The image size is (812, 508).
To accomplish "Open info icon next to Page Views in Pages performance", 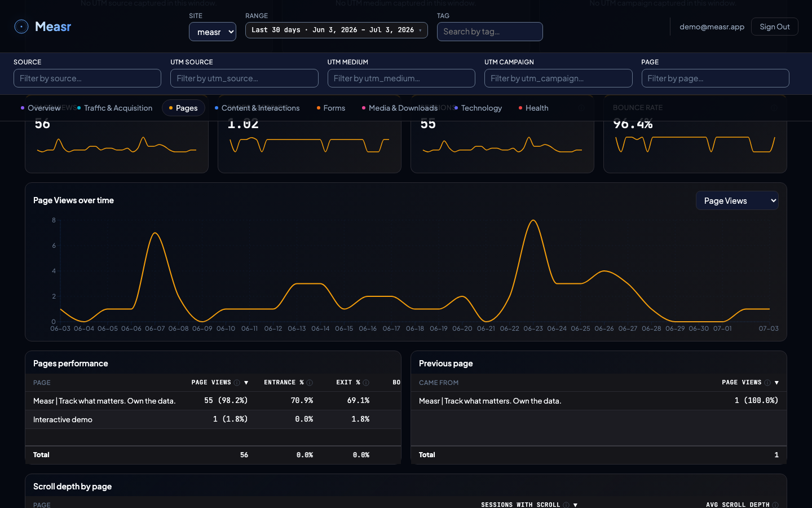I will pyautogui.click(x=237, y=383).
